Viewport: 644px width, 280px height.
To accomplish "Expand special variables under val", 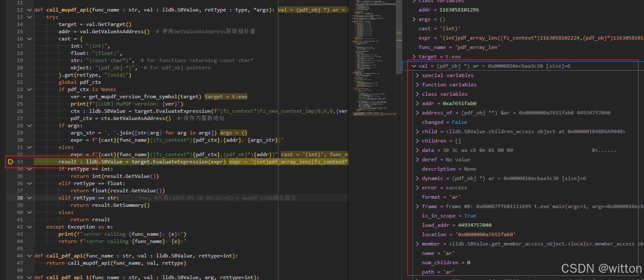I will [x=417, y=75].
